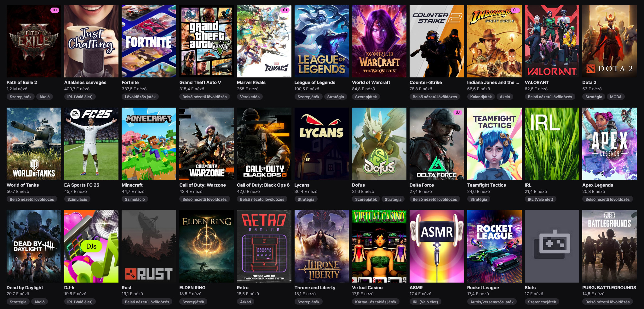Click the Szerepjáték tag under ELDEN RING
Screen dimensions: 644x309
[x=193, y=302]
